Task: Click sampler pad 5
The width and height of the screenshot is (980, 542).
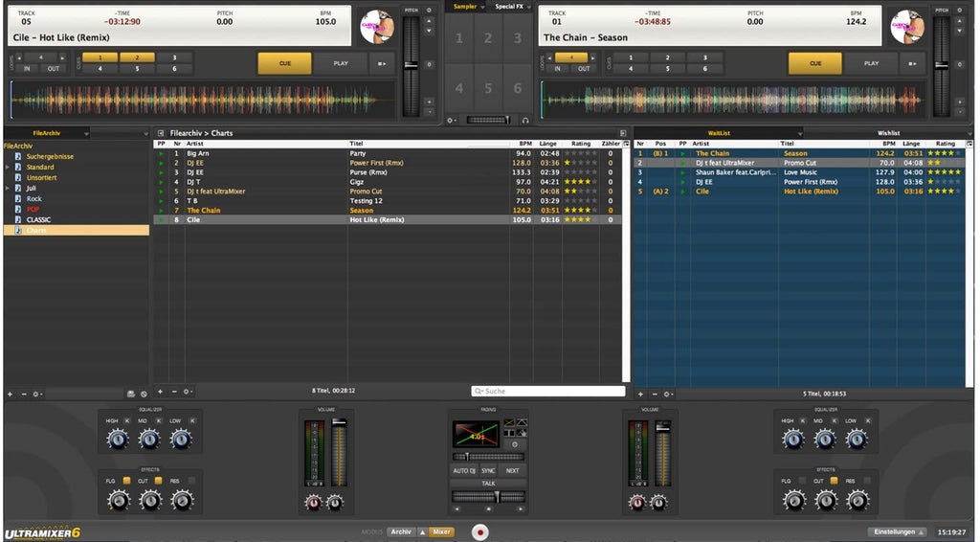Action: point(488,88)
